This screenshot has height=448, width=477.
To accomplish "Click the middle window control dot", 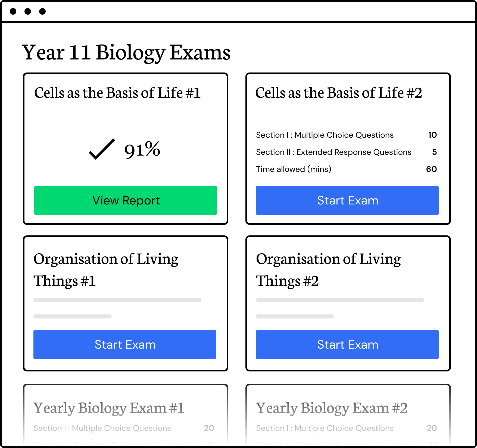I will point(28,11).
